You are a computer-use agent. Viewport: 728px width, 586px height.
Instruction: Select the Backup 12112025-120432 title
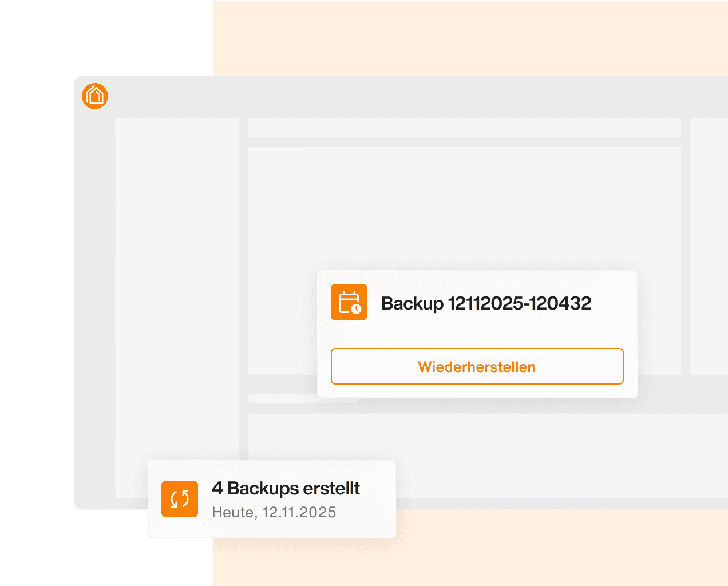tap(486, 303)
